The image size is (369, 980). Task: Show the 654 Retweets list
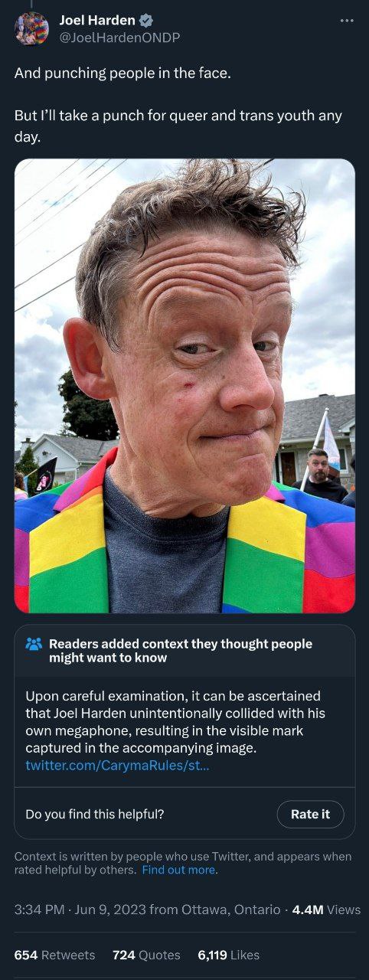[54, 955]
